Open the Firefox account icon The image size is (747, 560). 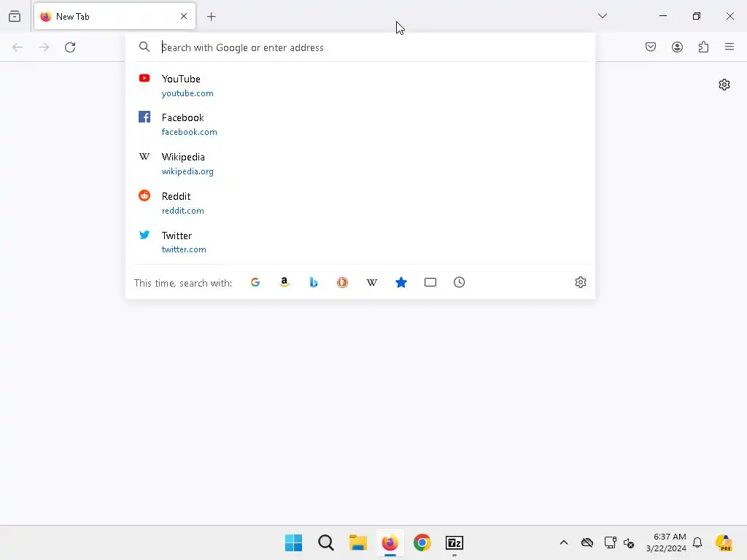pos(677,47)
